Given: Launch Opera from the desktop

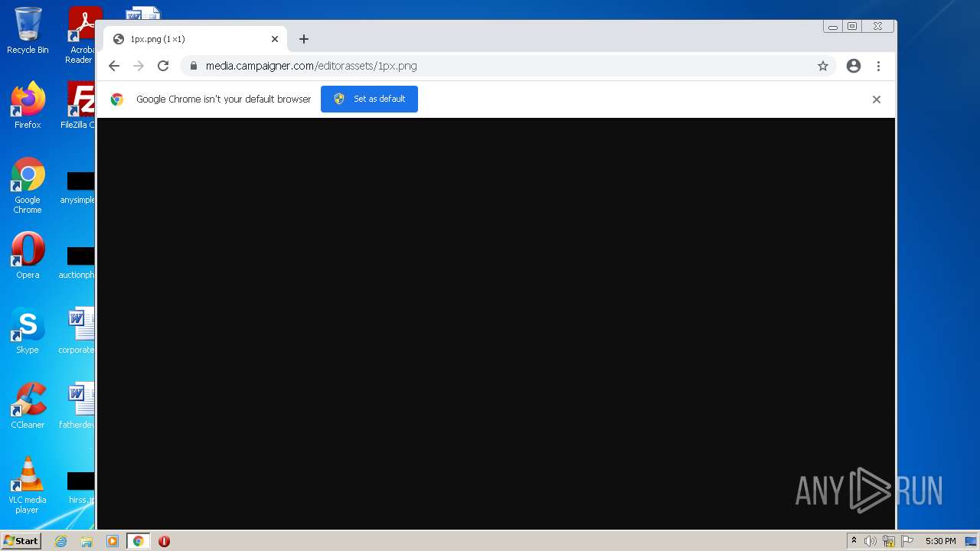Looking at the screenshot, I should point(28,255).
